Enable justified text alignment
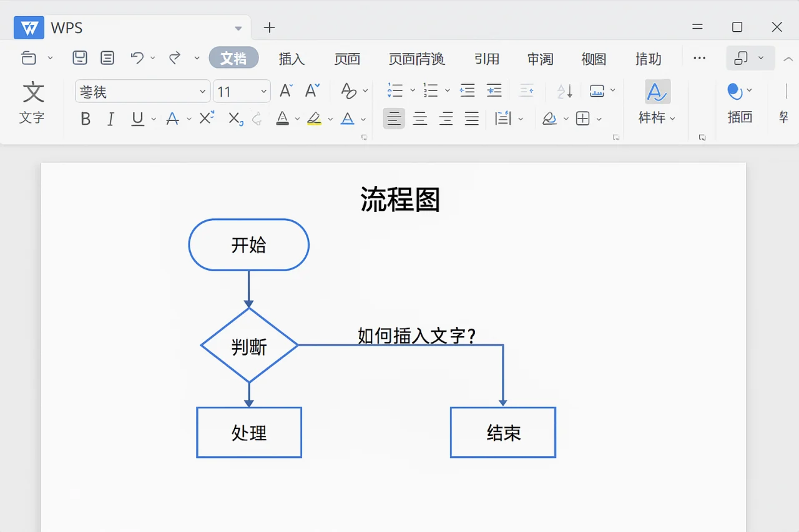Image resolution: width=799 pixels, height=532 pixels. click(472, 118)
